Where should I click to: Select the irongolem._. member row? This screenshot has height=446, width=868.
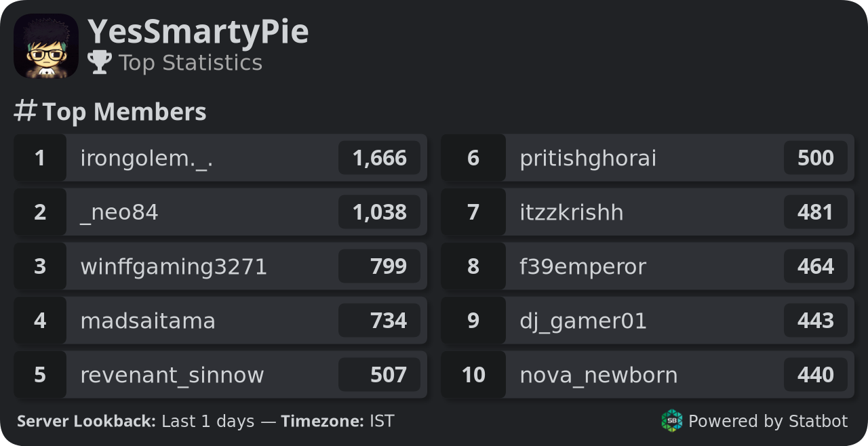pyautogui.click(x=220, y=158)
